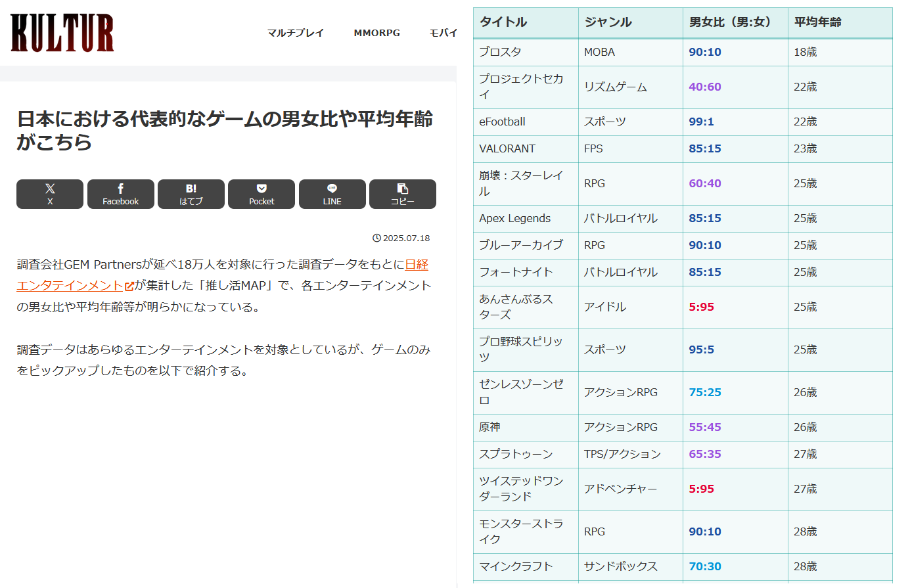Click the MOBA genre cell
The width and height of the screenshot is (910, 588).
coord(631,52)
